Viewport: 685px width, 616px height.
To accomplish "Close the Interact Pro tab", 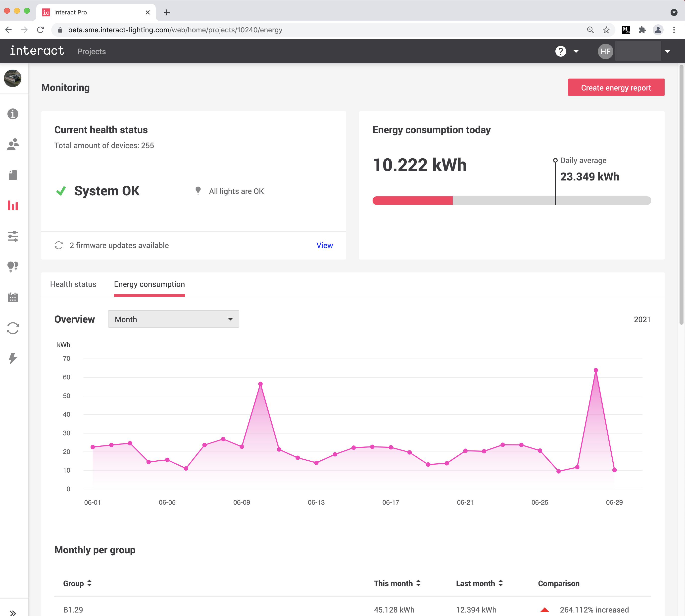I will click(x=148, y=12).
